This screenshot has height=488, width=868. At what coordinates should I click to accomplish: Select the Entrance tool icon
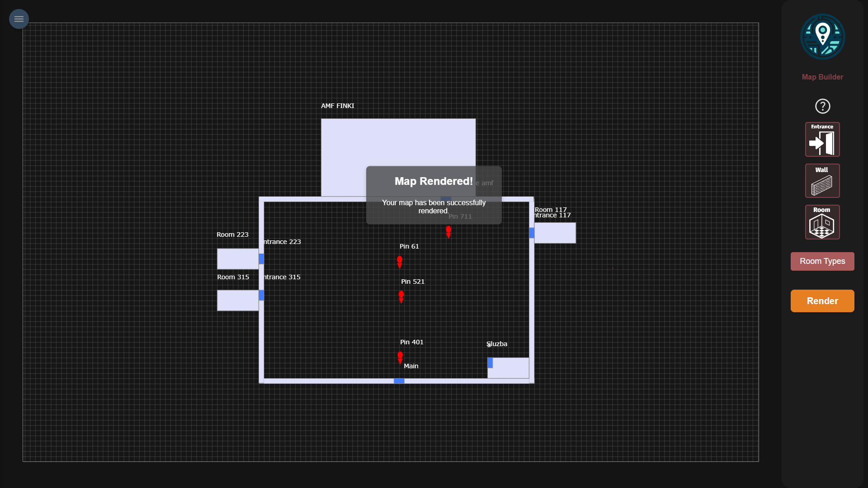(822, 140)
